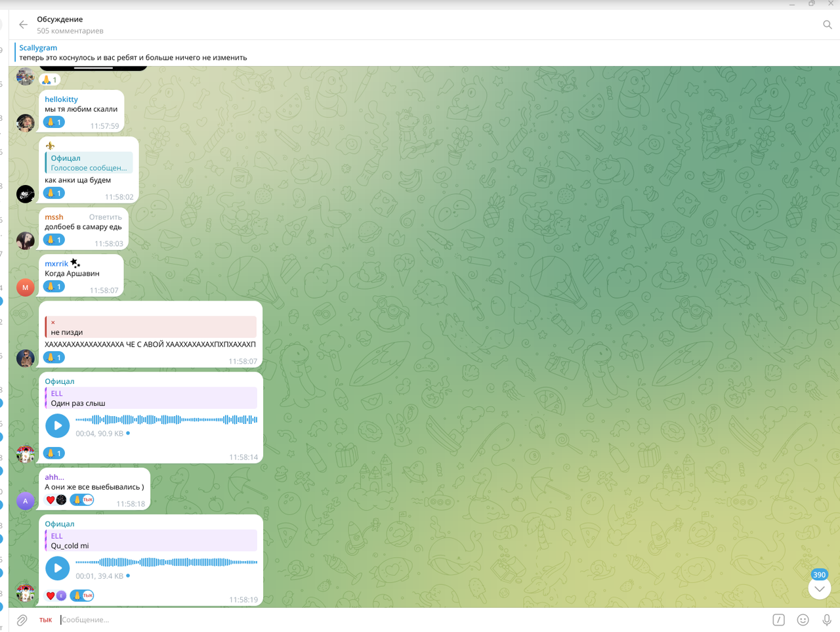Switch sender via the red тык label
This screenshot has height=632, width=840.
(x=45, y=620)
